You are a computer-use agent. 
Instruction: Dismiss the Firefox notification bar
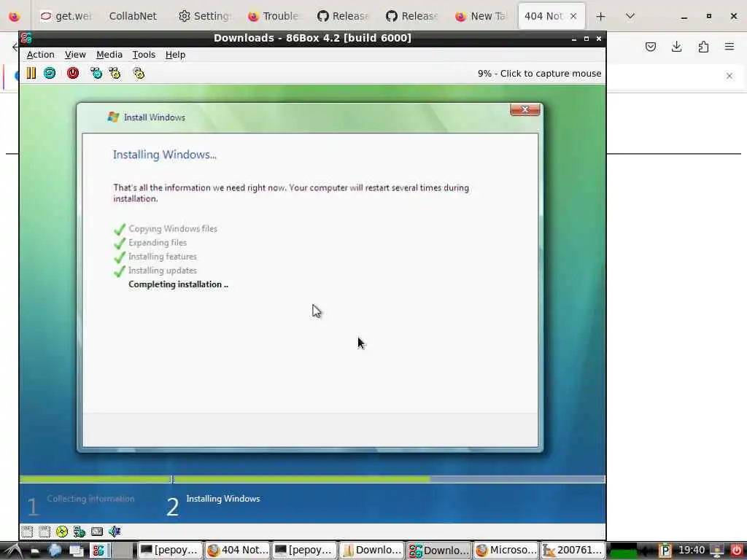pos(729,76)
